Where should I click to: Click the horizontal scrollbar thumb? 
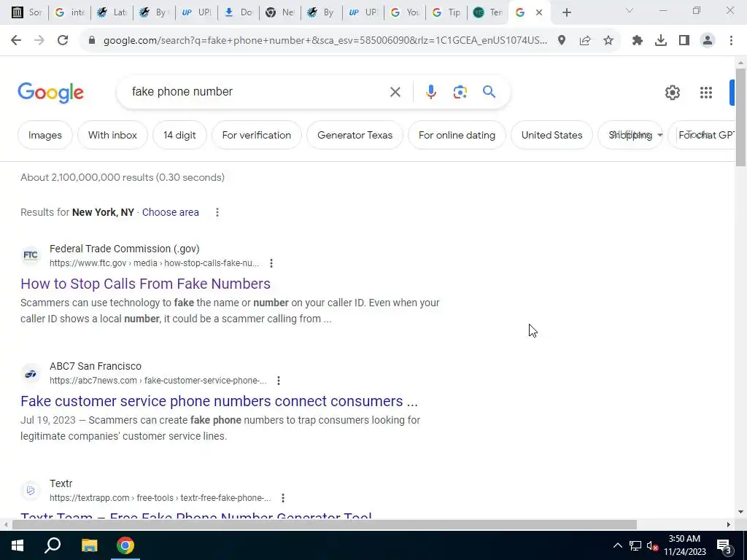click(x=324, y=525)
